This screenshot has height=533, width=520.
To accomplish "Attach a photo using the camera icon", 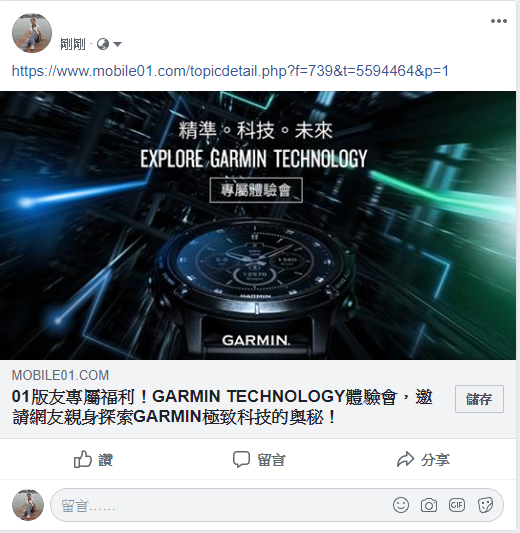I will pos(429,505).
